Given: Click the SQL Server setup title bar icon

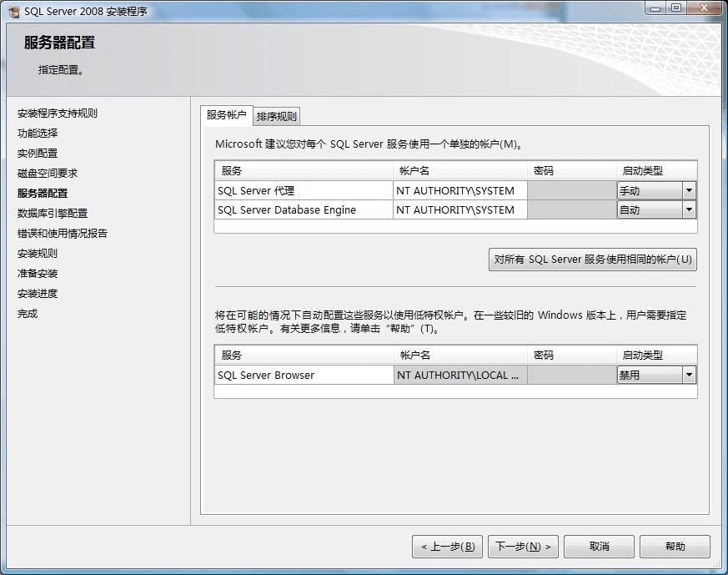Looking at the screenshot, I should (14, 11).
